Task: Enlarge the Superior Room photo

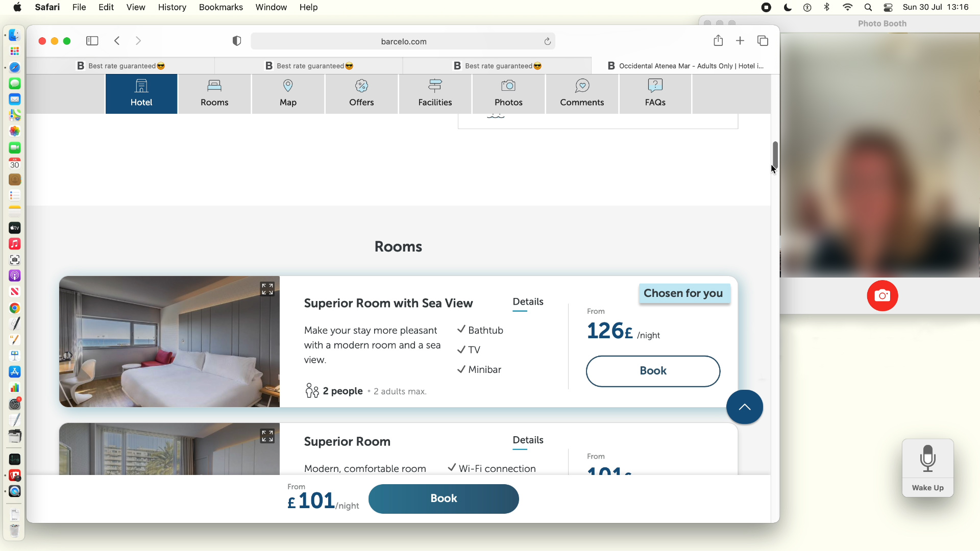Action: [x=267, y=436]
